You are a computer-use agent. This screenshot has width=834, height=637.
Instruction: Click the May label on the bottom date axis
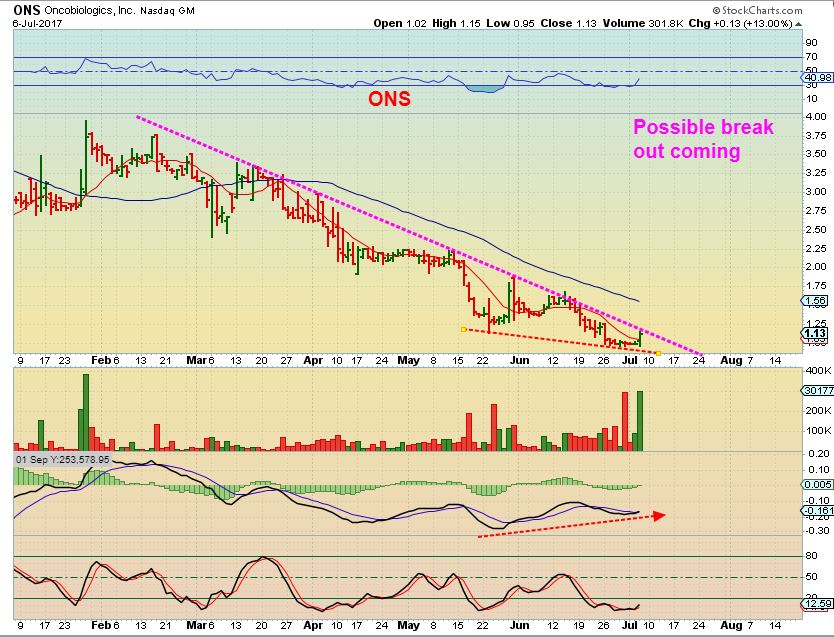click(408, 625)
